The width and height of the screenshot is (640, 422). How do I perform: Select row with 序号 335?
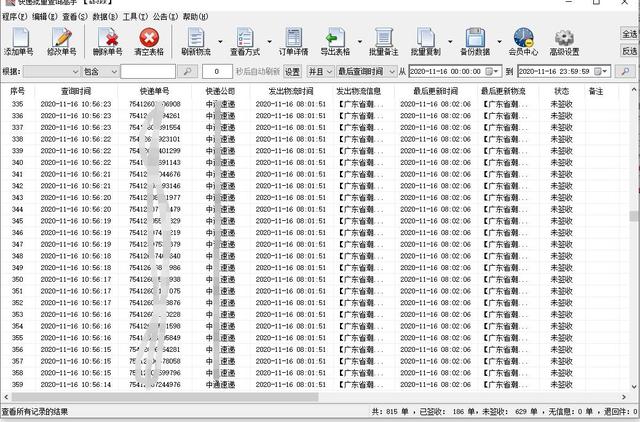pyautogui.click(x=314, y=104)
